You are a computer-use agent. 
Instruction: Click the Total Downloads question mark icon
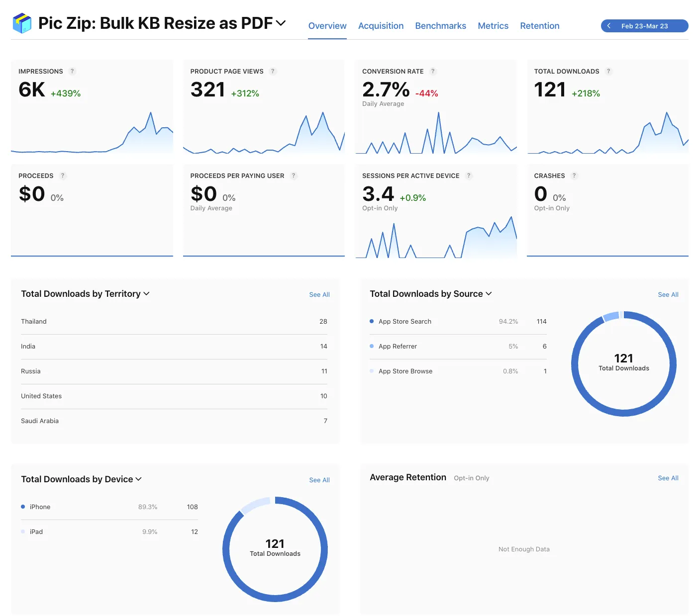tap(608, 71)
